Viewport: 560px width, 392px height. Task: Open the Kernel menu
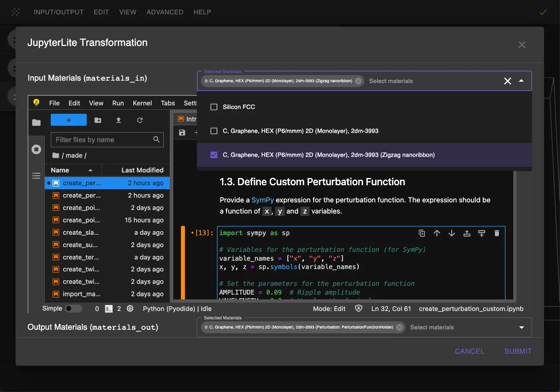(142, 103)
